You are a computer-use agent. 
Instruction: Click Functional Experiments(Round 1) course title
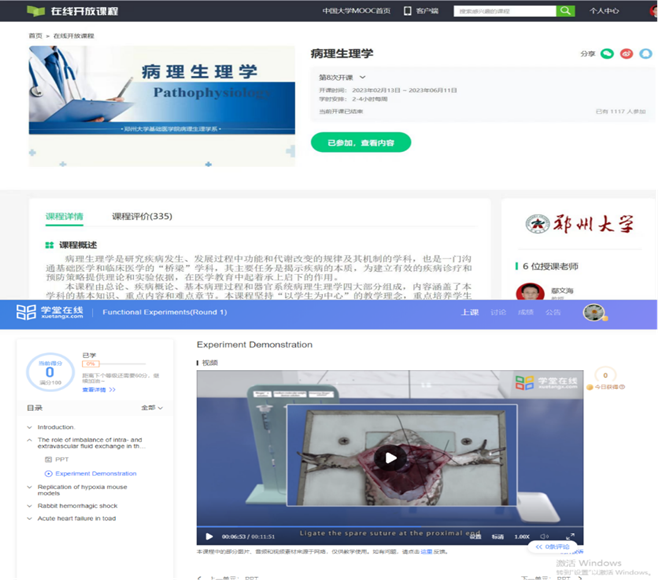point(164,312)
